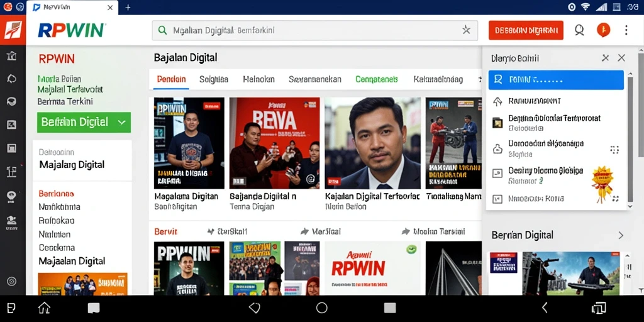
Task: Click the Mer8kaal section label with arrow
Action: coord(321,231)
